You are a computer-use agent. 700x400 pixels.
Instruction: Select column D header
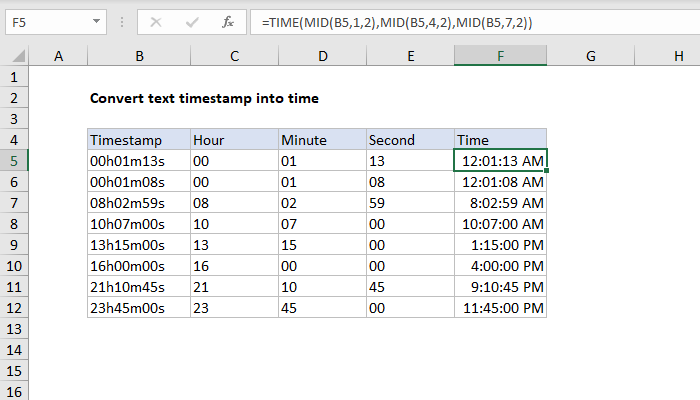point(322,56)
